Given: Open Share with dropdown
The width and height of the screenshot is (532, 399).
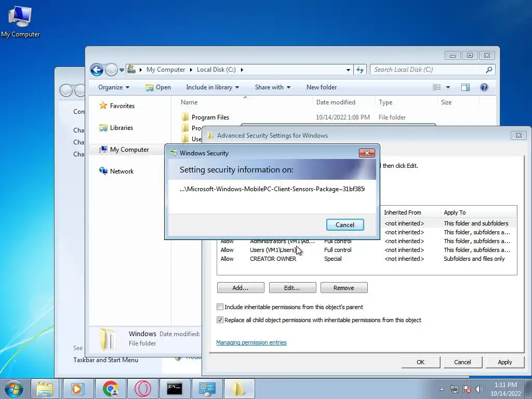Looking at the screenshot, I should (x=272, y=87).
